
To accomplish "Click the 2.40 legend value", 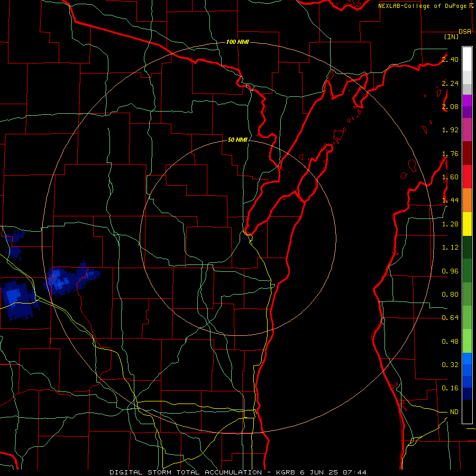I will (x=450, y=59).
